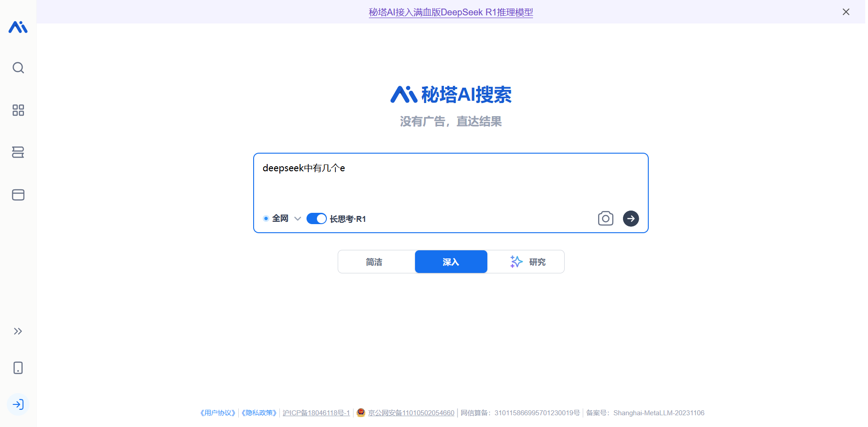Click the search query input field
The width and height of the screenshot is (868, 427).
pyautogui.click(x=451, y=181)
